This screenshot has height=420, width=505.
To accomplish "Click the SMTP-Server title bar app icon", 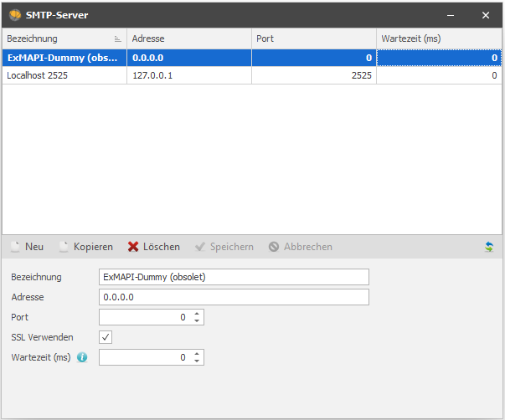I will (x=14, y=15).
